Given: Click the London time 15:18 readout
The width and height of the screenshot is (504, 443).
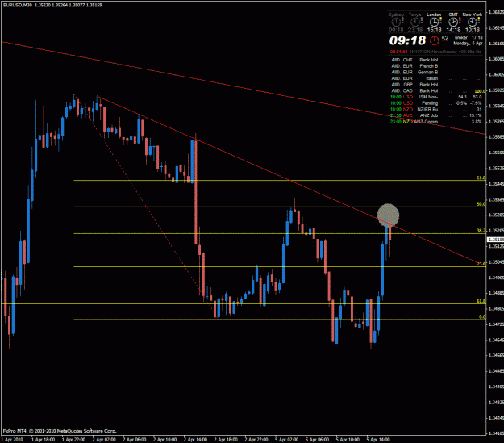Looking at the screenshot, I should click(435, 30).
